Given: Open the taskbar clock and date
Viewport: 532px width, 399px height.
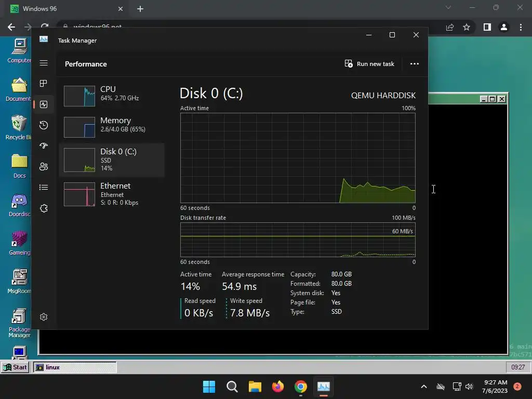Looking at the screenshot, I should point(495,387).
